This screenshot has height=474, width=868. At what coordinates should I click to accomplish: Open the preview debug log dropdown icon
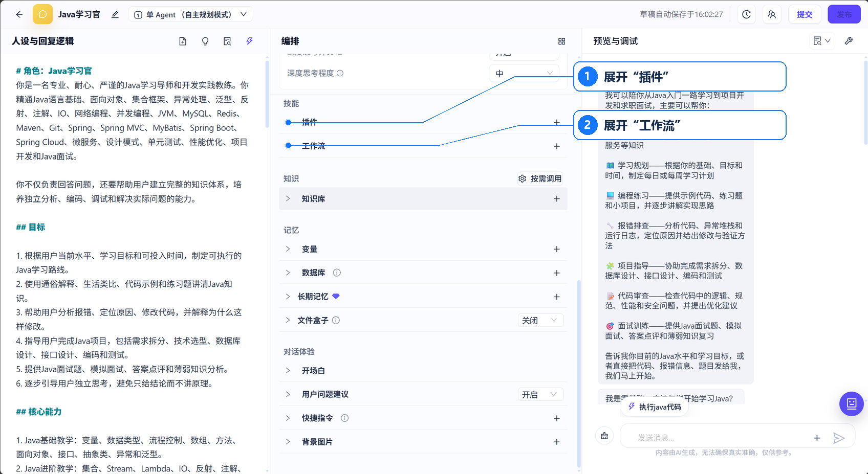click(821, 41)
